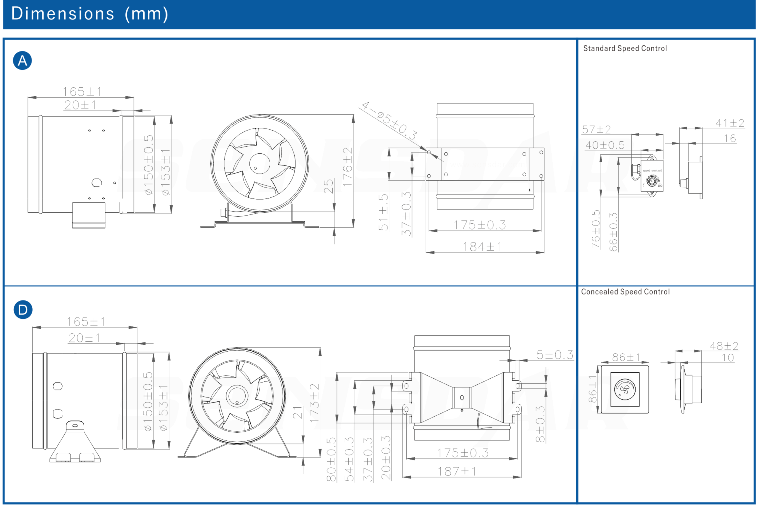Click the concealed speed control dial drawing

pos(624,389)
